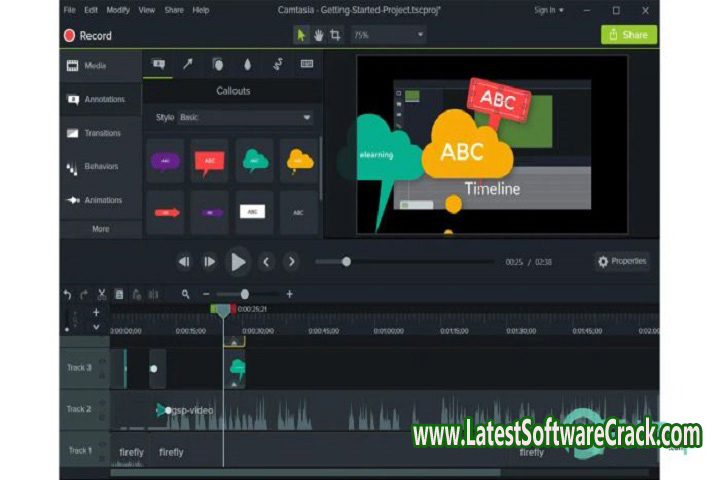Viewport: 720px width, 480px height.
Task: Open the Properties panel
Action: (621, 261)
